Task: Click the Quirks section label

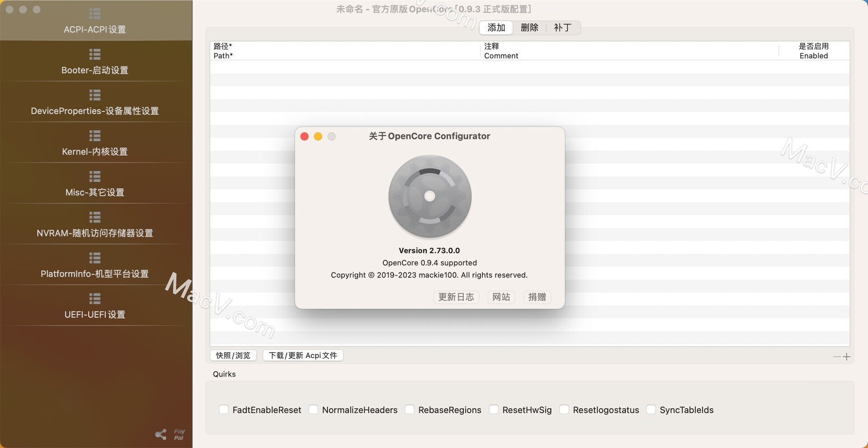Action: (224, 374)
